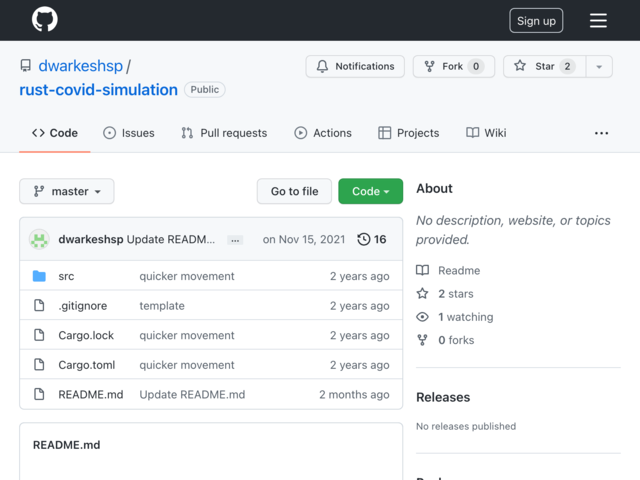
Task: Click the repository icon beside dwarkeshsp
Action: tap(26, 66)
